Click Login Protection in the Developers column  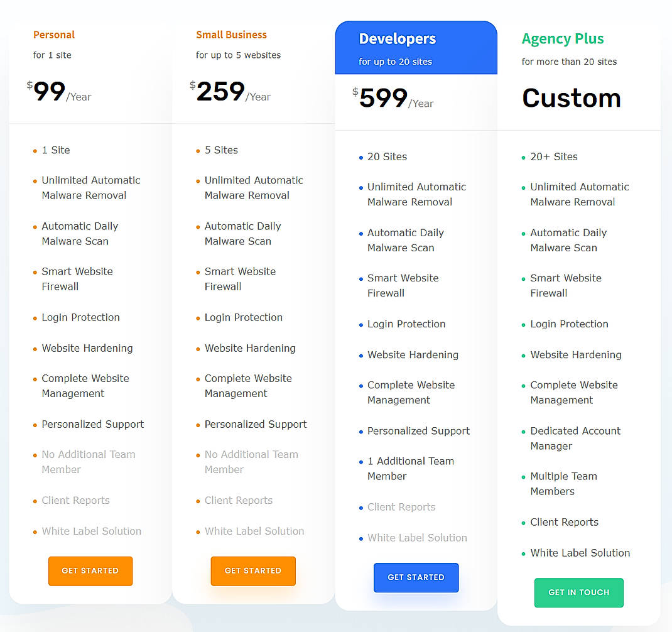(x=406, y=324)
